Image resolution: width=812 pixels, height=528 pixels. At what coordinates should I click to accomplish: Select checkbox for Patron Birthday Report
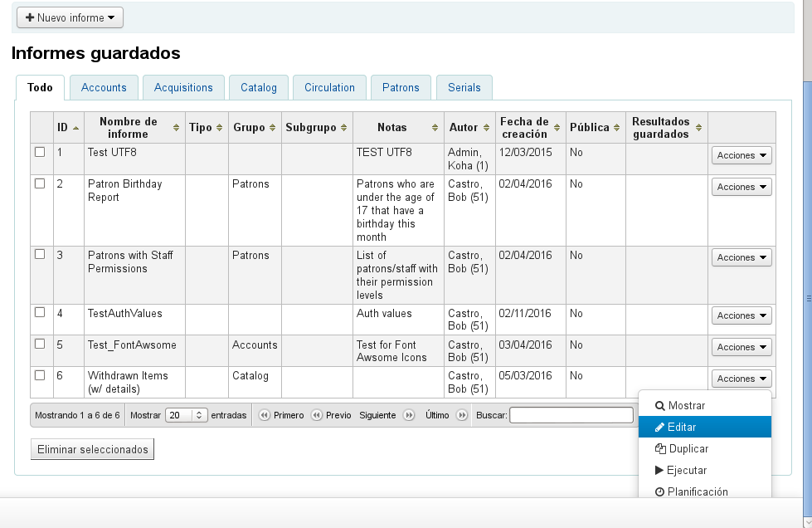(40, 183)
